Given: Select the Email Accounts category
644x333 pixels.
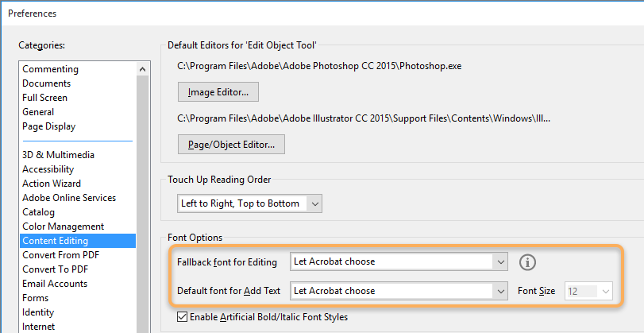Looking at the screenshot, I should tap(55, 284).
